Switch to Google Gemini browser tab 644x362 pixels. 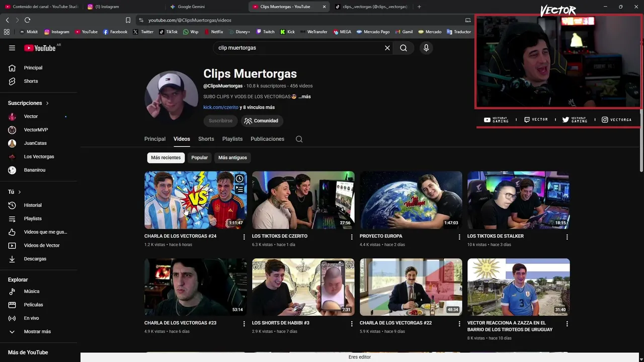pyautogui.click(x=206, y=7)
